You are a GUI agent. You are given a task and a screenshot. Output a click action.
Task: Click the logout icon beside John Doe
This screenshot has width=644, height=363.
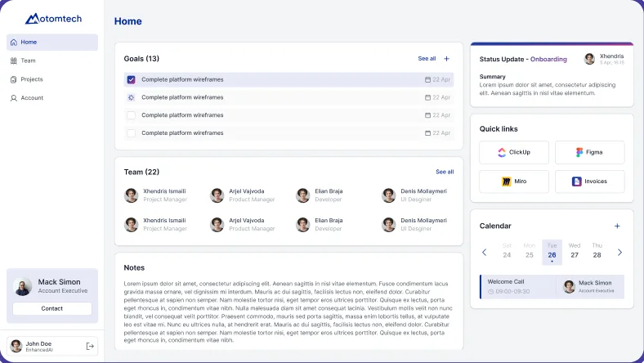pyautogui.click(x=90, y=347)
